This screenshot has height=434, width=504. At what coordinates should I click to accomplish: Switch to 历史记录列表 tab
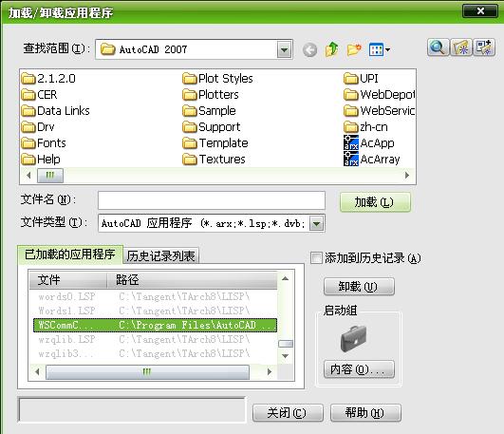pyautogui.click(x=161, y=256)
